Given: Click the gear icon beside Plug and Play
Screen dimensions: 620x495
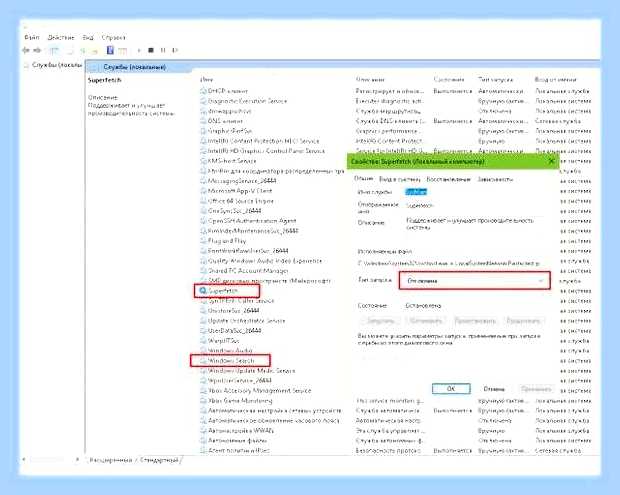Looking at the screenshot, I should [203, 241].
